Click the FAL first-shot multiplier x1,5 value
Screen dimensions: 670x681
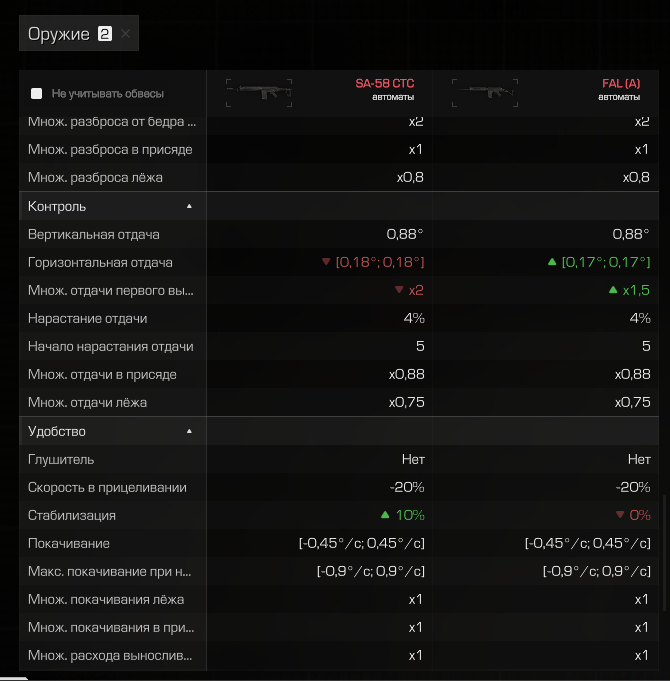[636, 290]
